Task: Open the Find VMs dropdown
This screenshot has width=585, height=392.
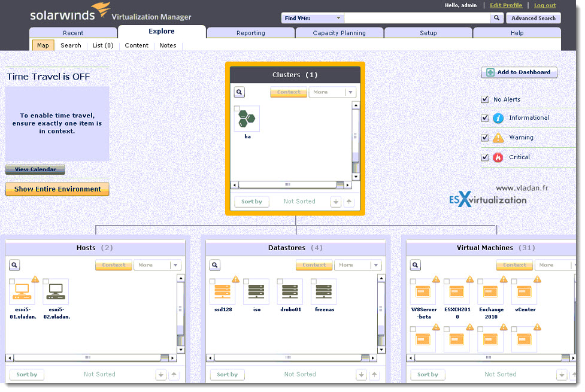Action: click(313, 18)
